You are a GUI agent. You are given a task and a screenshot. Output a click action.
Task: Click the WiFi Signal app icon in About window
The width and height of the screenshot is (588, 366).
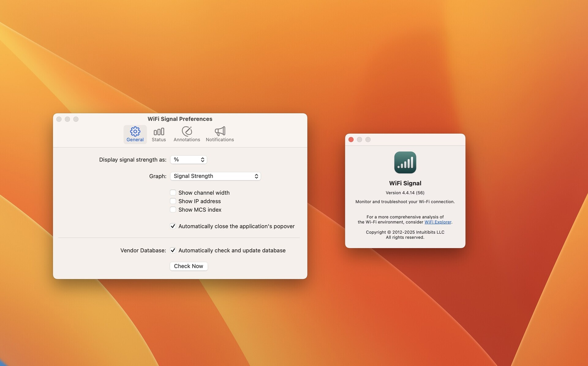[x=405, y=162]
